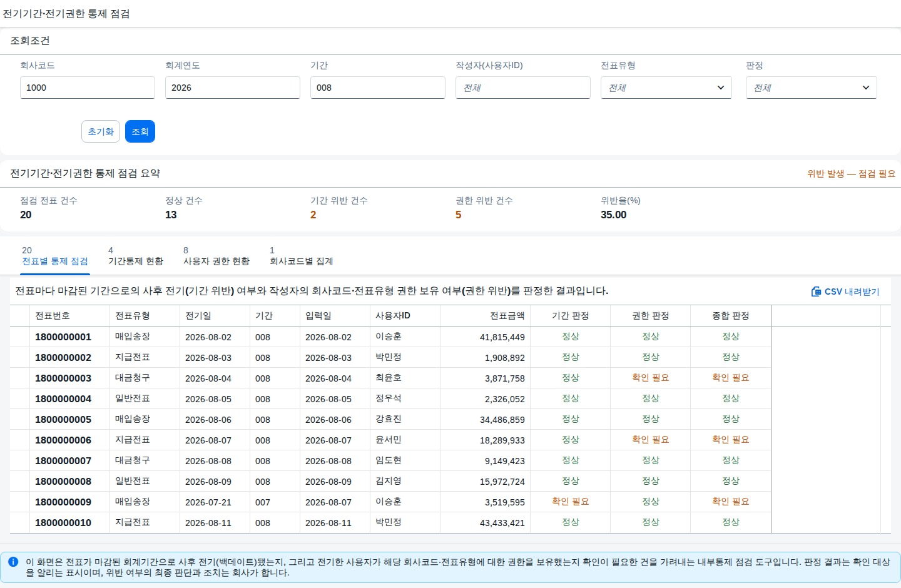Click 일반전표 in row 1800000004
The height and width of the screenshot is (588, 901).
click(133, 398)
